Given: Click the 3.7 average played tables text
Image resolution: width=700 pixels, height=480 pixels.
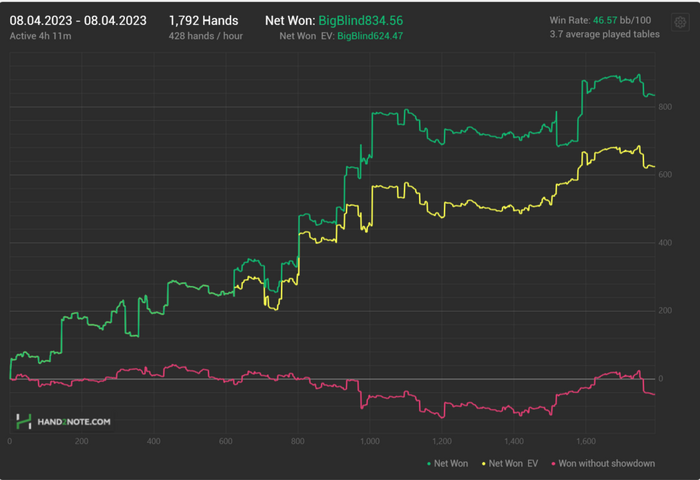Looking at the screenshot, I should [604, 34].
